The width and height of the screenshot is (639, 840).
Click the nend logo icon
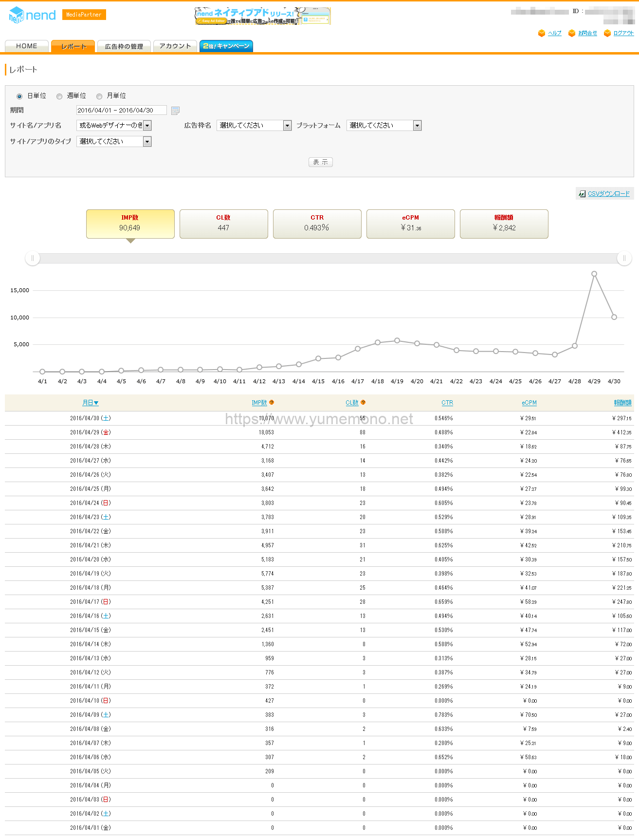tap(17, 16)
